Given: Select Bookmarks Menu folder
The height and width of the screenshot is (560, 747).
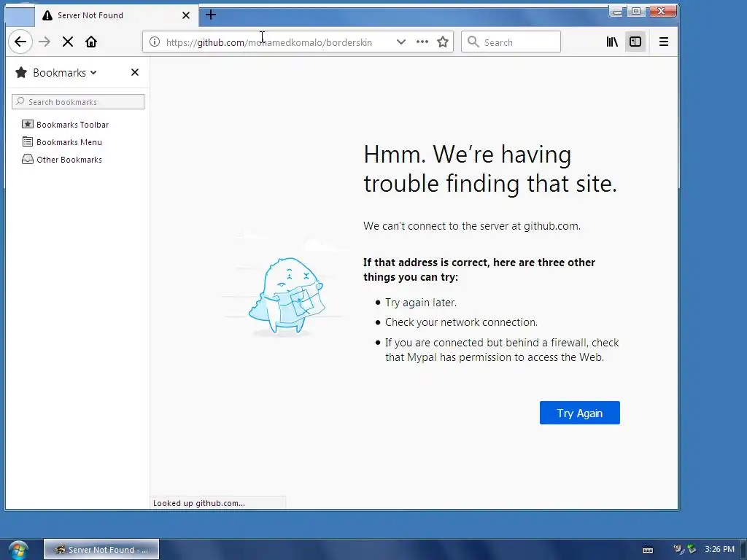Looking at the screenshot, I should click(62, 142).
